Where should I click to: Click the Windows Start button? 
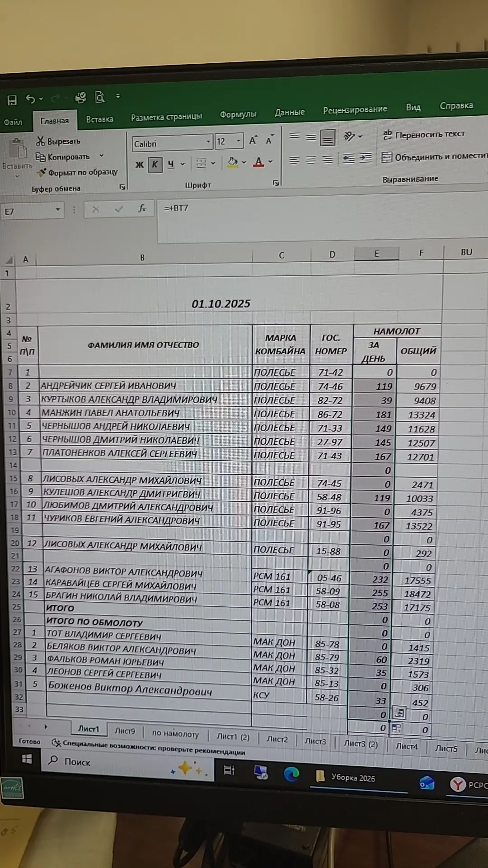pos(27,759)
